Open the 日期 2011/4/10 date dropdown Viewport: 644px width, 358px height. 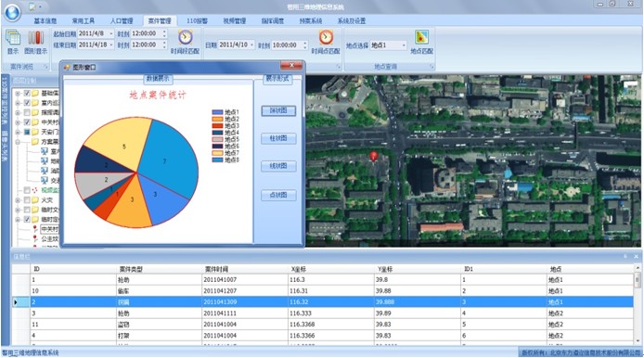point(251,45)
